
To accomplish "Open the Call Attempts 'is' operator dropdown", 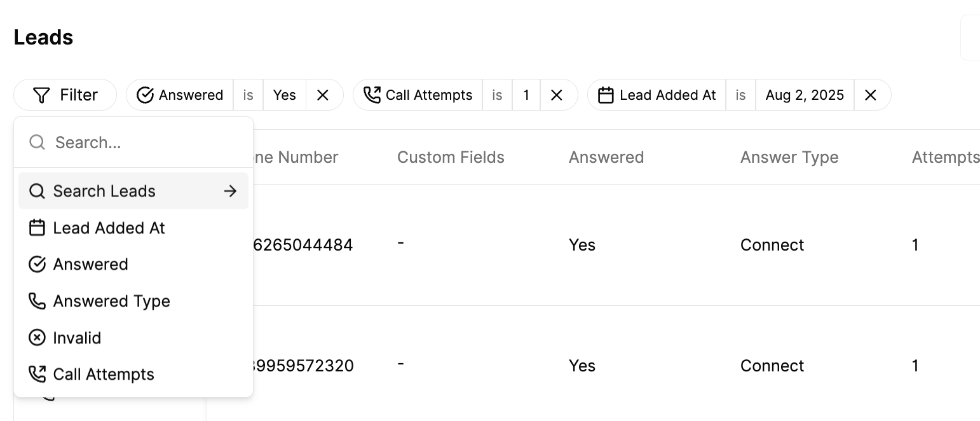I will [497, 95].
